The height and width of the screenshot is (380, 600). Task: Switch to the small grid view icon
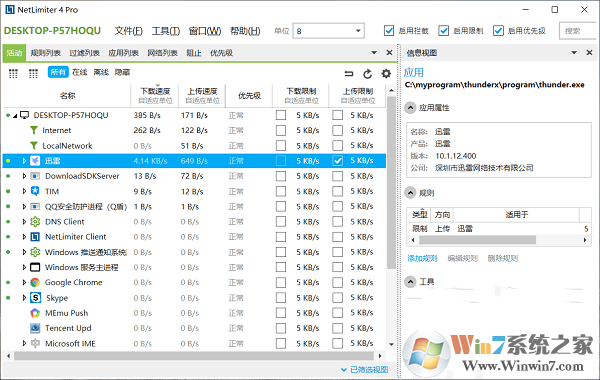pyautogui.click(x=33, y=73)
